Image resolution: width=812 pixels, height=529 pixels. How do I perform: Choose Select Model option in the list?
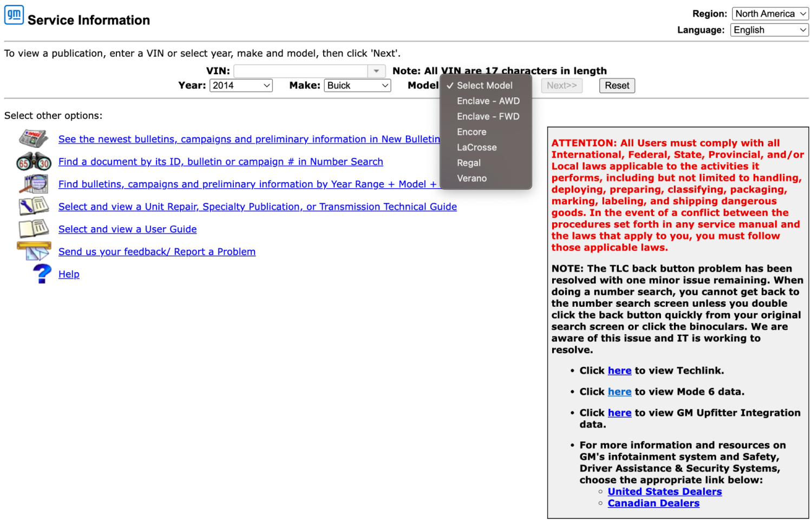486,85
